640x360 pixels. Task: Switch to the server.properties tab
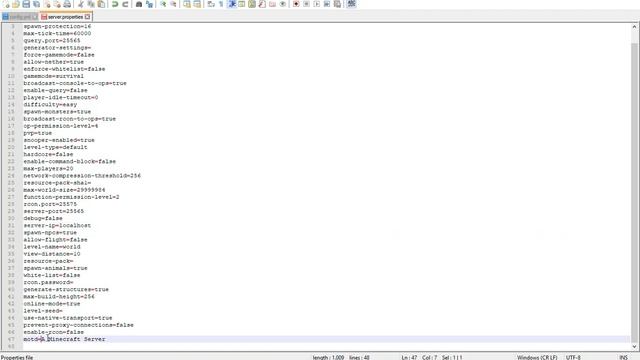65,17
